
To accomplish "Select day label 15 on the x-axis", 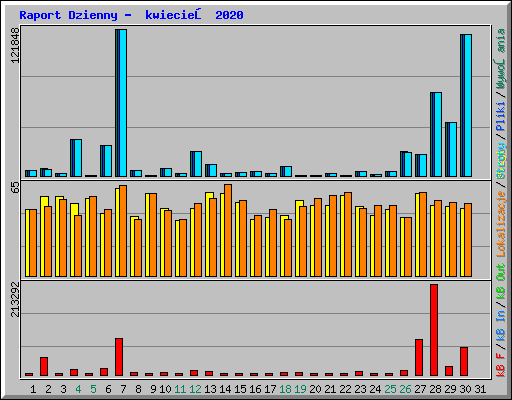I will pos(240,389).
